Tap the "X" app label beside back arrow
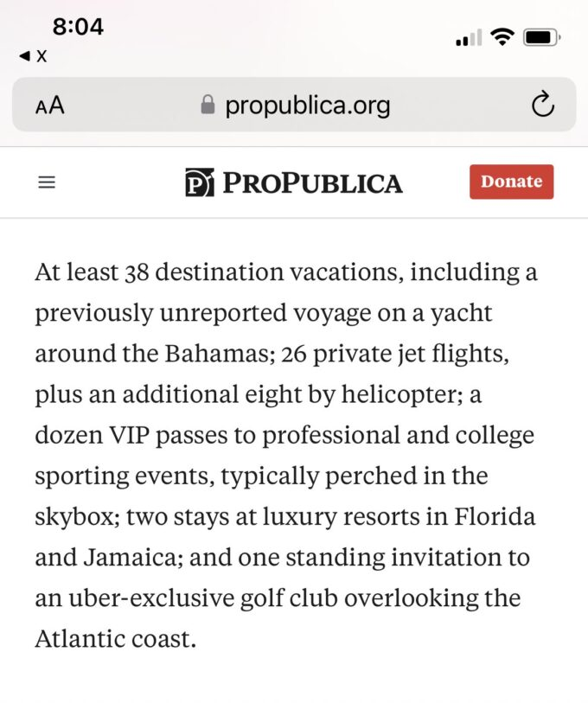This screenshot has height=703, width=588. click(42, 56)
